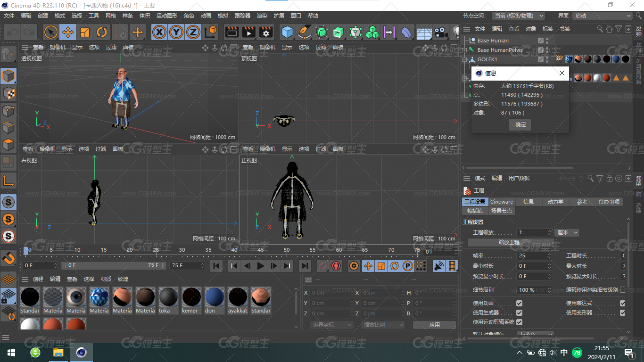Open the 渲染 menu
Screen dimensions: 644x362
(262, 16)
